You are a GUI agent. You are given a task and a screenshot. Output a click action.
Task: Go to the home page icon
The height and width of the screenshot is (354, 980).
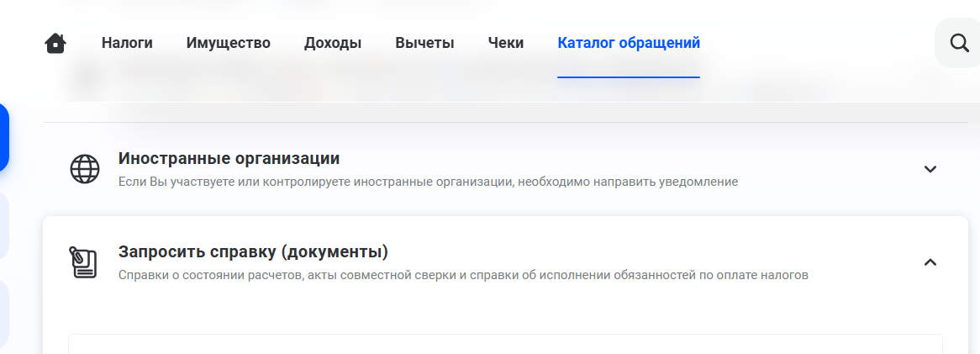point(55,43)
